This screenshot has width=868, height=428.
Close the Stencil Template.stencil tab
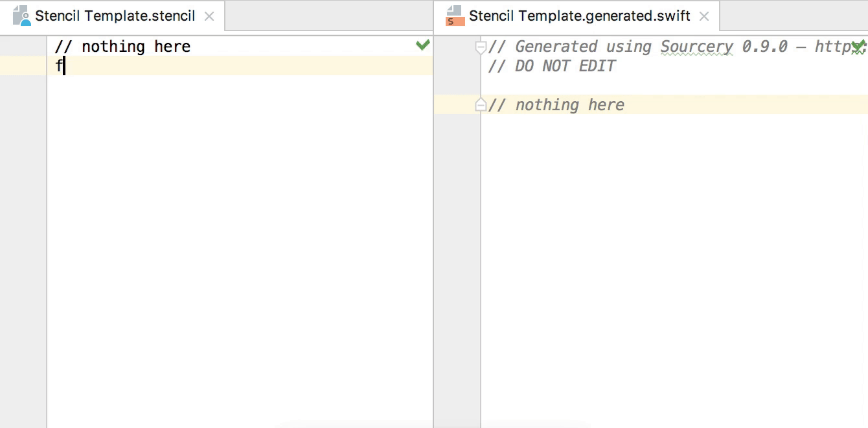(209, 16)
